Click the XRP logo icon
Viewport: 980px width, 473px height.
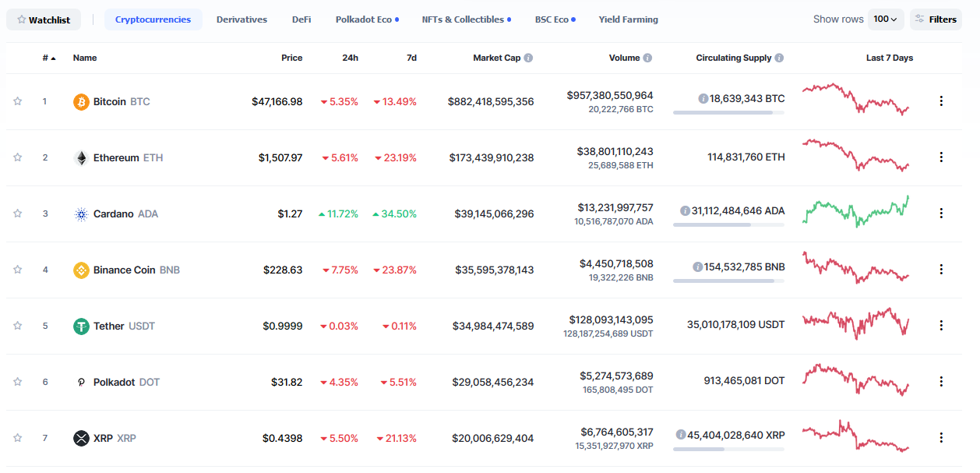(x=81, y=439)
